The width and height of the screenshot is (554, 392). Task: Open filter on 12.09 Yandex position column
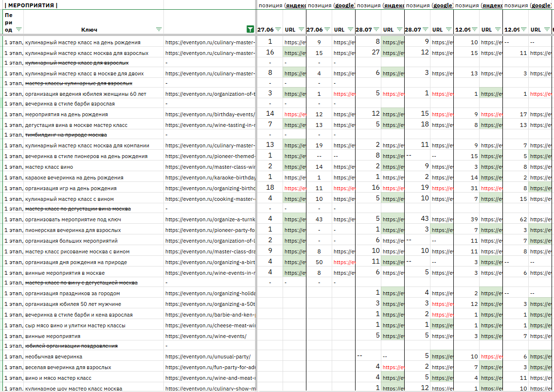click(474, 30)
